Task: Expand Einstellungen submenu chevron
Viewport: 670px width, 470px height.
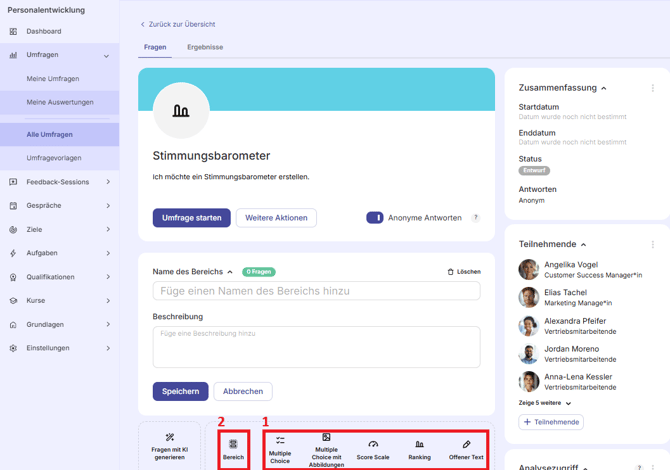Action: [108, 348]
